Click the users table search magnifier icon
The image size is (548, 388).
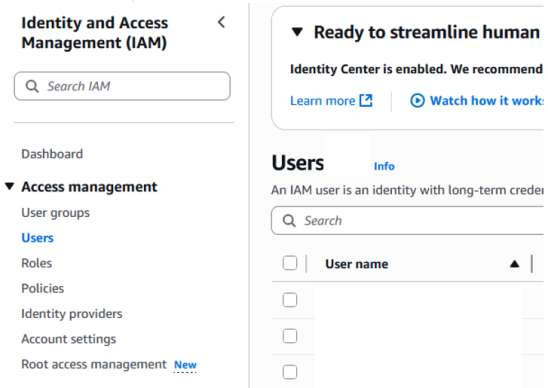click(289, 221)
